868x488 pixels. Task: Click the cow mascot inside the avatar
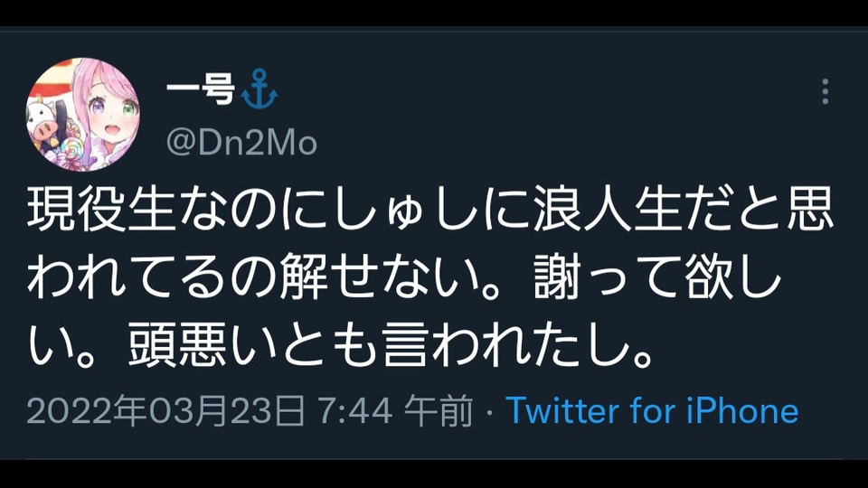point(43,122)
